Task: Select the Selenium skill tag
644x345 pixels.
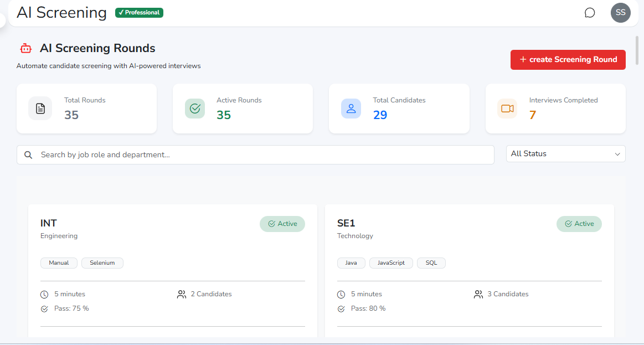Action: pyautogui.click(x=102, y=262)
